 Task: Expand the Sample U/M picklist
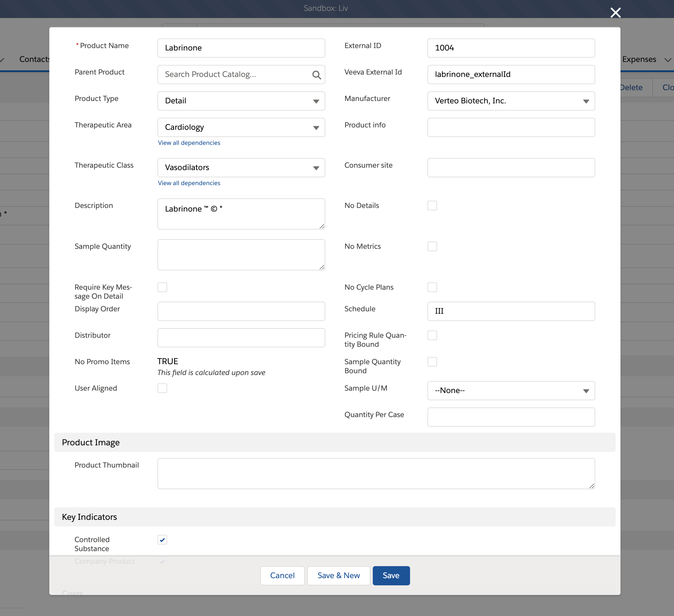click(x=511, y=390)
